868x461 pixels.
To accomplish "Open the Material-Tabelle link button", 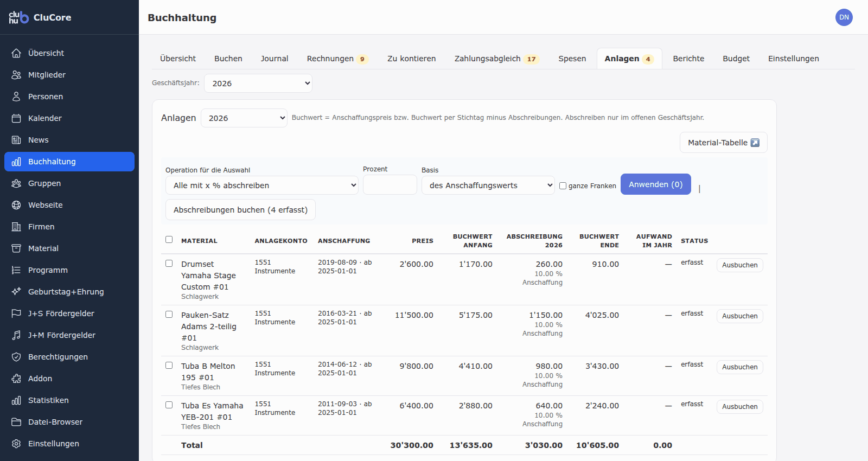I will click(724, 143).
